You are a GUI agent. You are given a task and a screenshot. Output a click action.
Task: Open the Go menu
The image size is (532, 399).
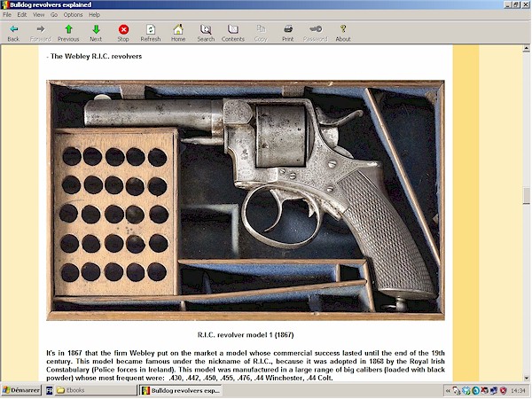pos(54,15)
